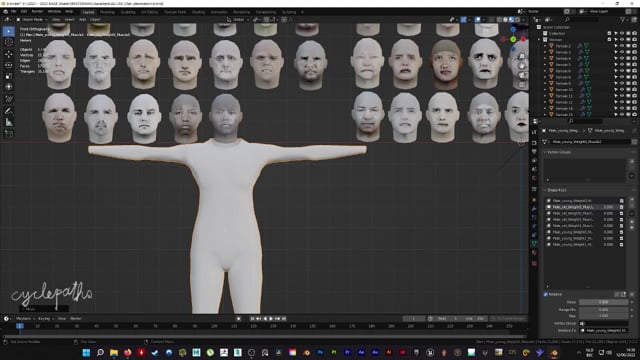640x360 pixels.
Task: Click the shape key Value slider
Action: pos(603,302)
